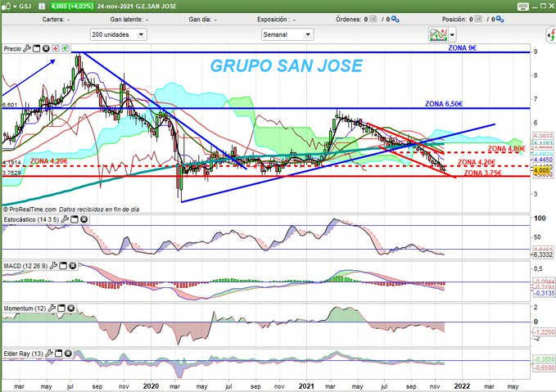Close the Elder Ray indicator panel
Viewport: 556px width, 392px height.
pos(69,354)
